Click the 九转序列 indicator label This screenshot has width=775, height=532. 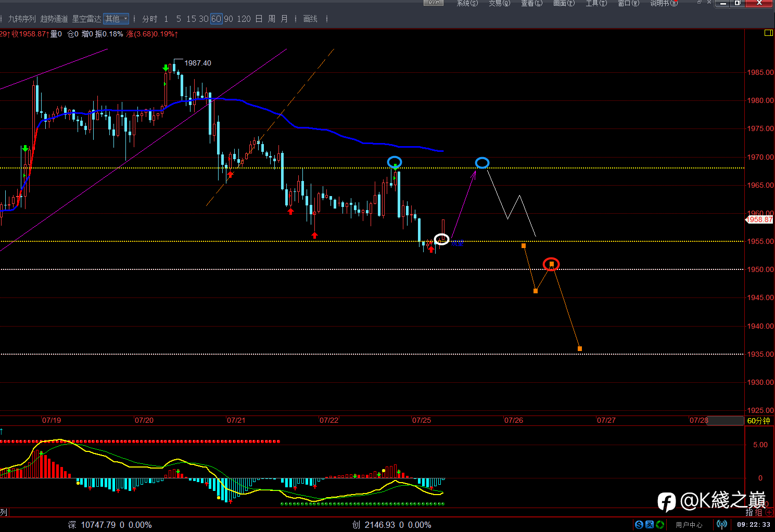click(x=21, y=19)
